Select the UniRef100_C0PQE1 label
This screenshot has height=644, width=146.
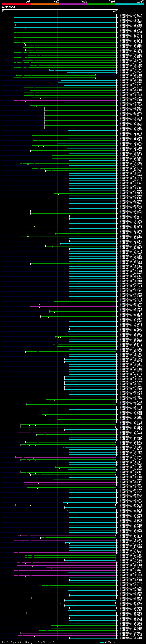(x=131, y=47)
